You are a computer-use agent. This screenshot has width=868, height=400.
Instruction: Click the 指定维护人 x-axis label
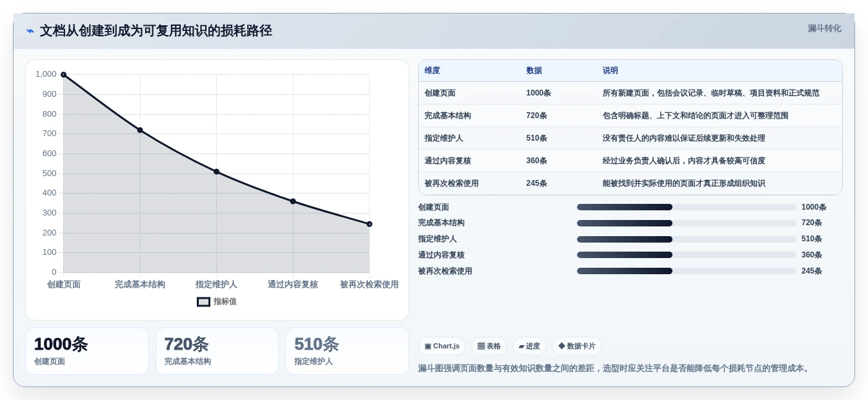[x=216, y=285]
